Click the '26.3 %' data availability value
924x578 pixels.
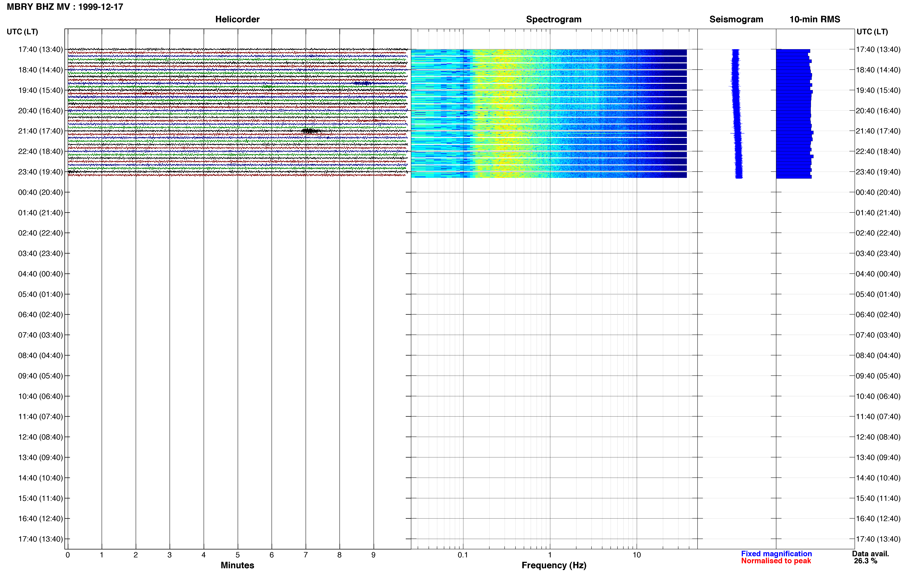(865, 561)
